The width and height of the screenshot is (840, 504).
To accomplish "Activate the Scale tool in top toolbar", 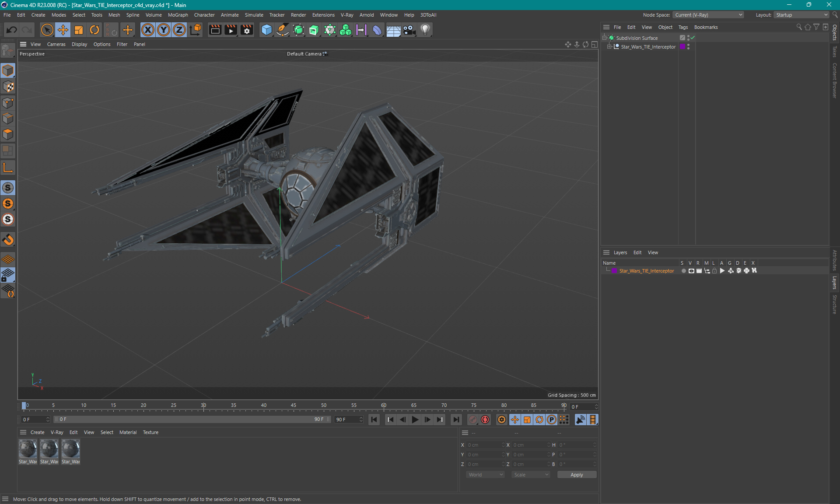I will point(79,30).
